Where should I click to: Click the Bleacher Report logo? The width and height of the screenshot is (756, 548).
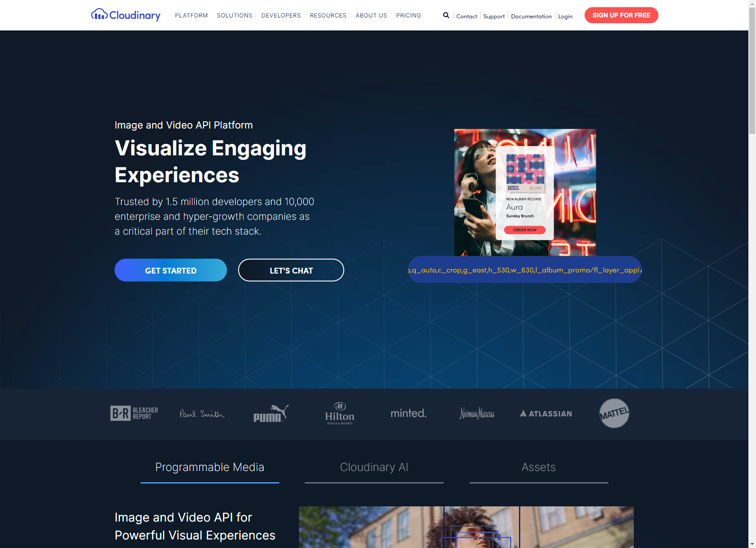[x=134, y=413]
